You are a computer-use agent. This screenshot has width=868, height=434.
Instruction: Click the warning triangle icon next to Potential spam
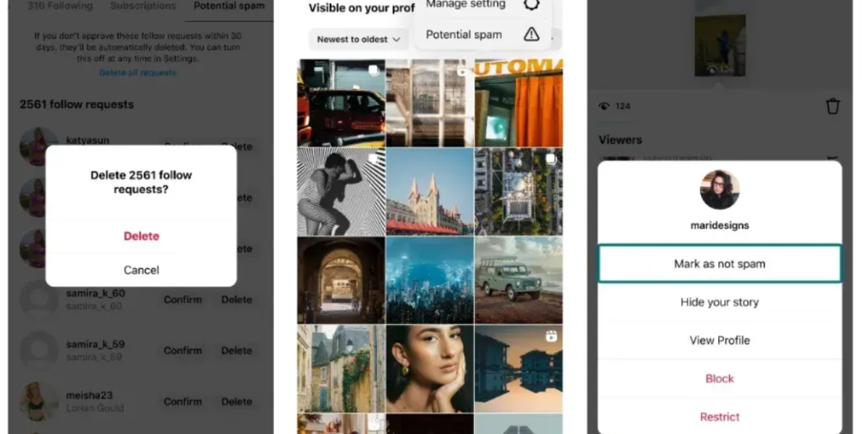[531, 34]
